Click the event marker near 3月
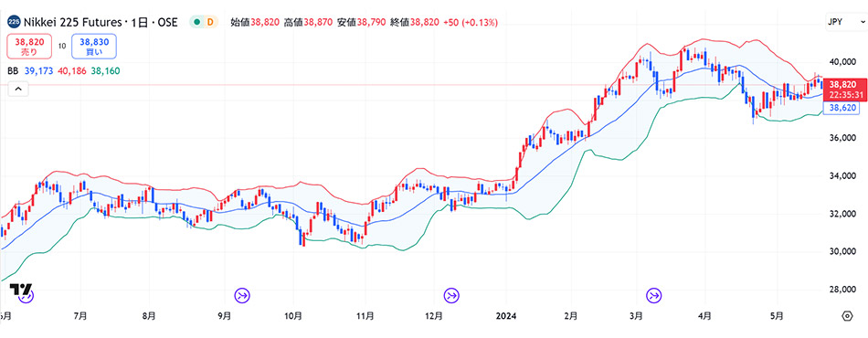Screen dimensions: 868x338 point(655,295)
